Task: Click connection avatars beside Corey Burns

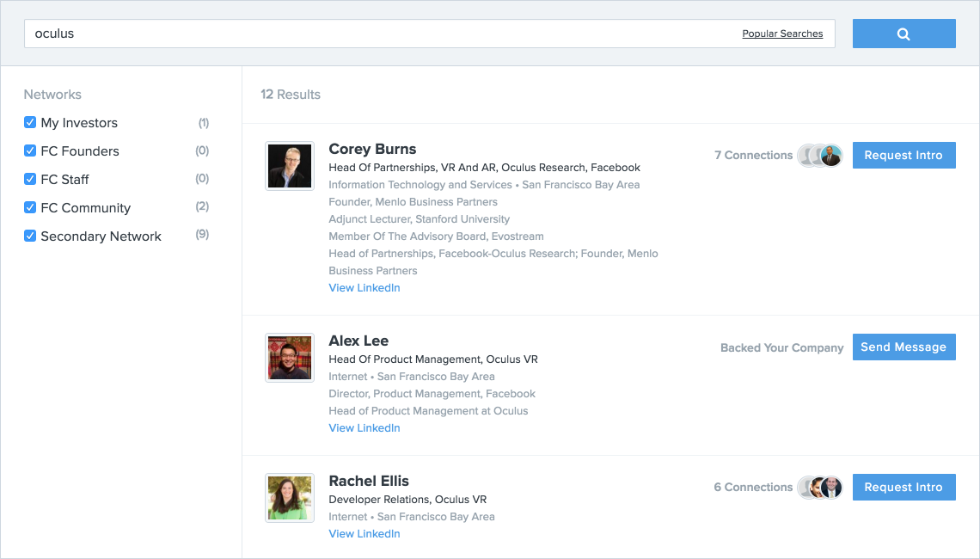Action: [x=820, y=156]
